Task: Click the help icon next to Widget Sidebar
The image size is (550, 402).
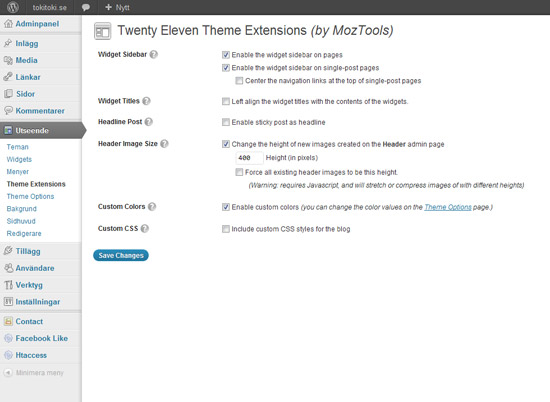Action: tap(154, 54)
